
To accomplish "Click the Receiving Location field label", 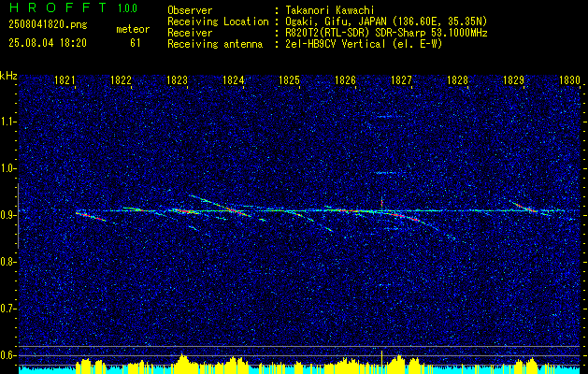I will (x=218, y=22).
